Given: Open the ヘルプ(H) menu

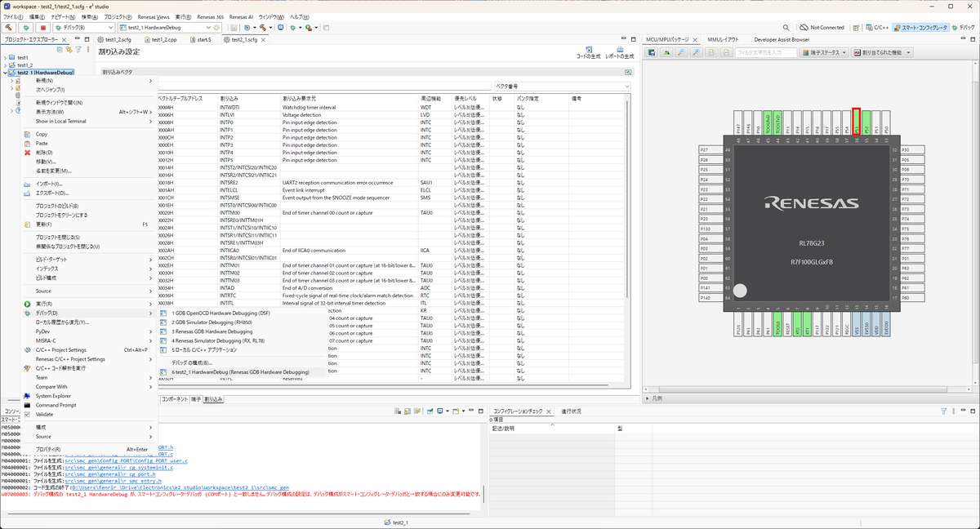Looking at the screenshot, I should [301, 16].
